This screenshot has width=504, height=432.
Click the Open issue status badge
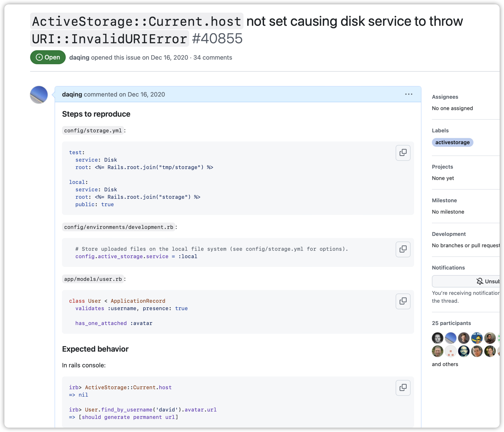[x=48, y=57]
